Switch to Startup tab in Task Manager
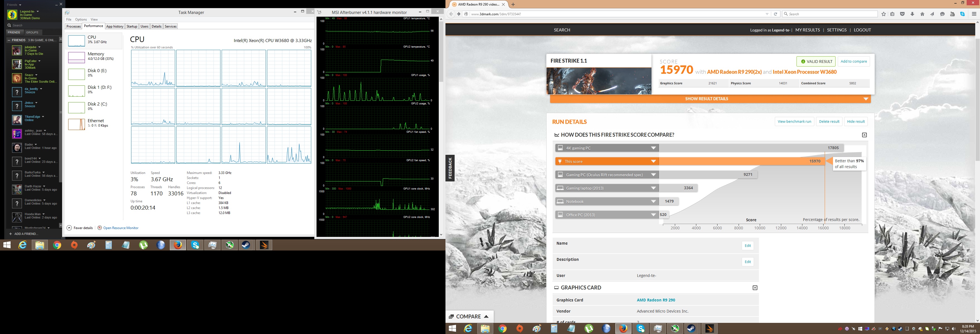 (132, 26)
